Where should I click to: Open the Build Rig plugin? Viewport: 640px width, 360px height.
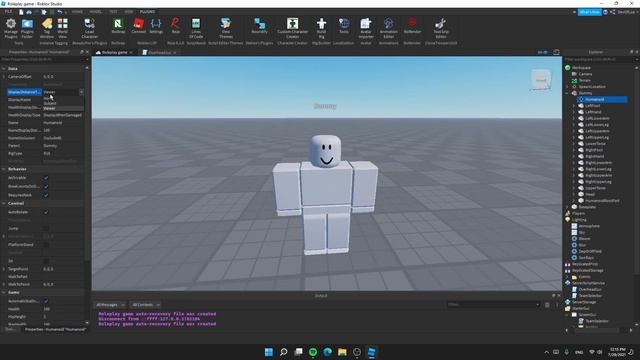pos(321,28)
